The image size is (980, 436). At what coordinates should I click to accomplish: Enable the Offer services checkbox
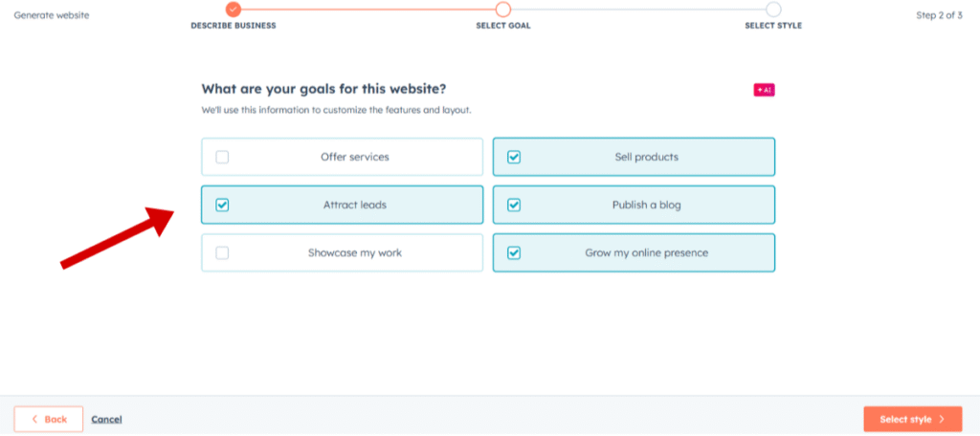tap(222, 157)
